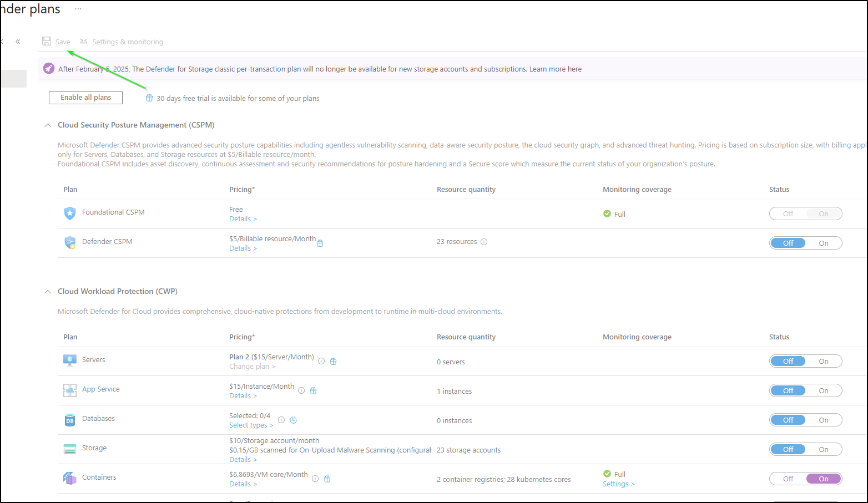Click the Storage plan icon
Screen dimensions: 868x503
point(70,449)
